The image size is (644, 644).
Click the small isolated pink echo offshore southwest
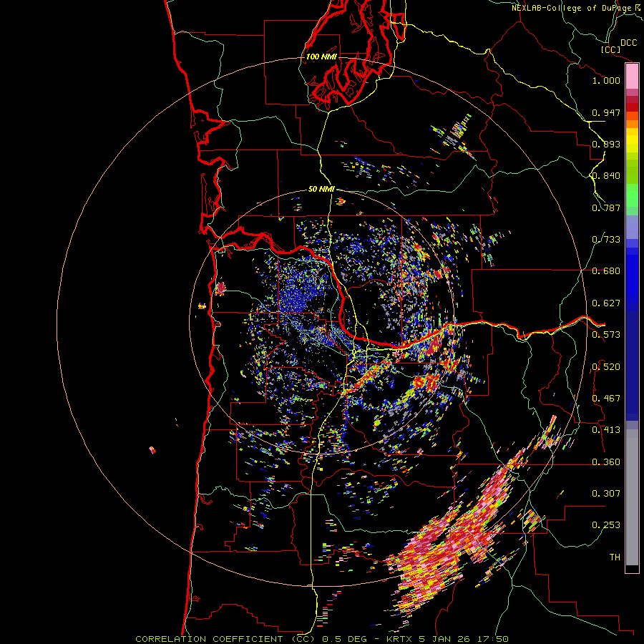point(152,450)
